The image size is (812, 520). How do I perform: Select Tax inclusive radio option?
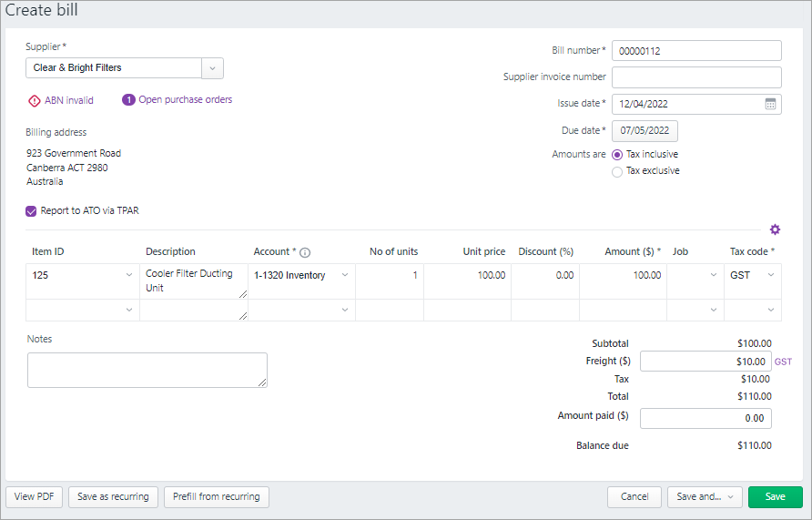click(x=617, y=155)
